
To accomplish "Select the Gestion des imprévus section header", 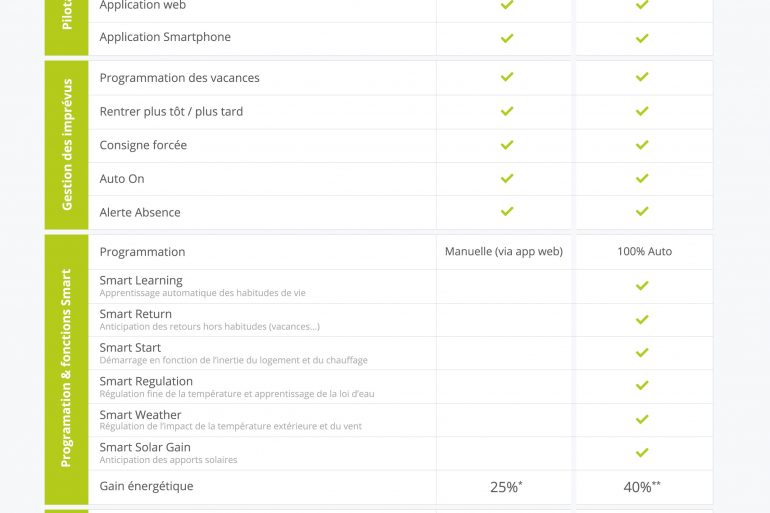I will 67,145.
